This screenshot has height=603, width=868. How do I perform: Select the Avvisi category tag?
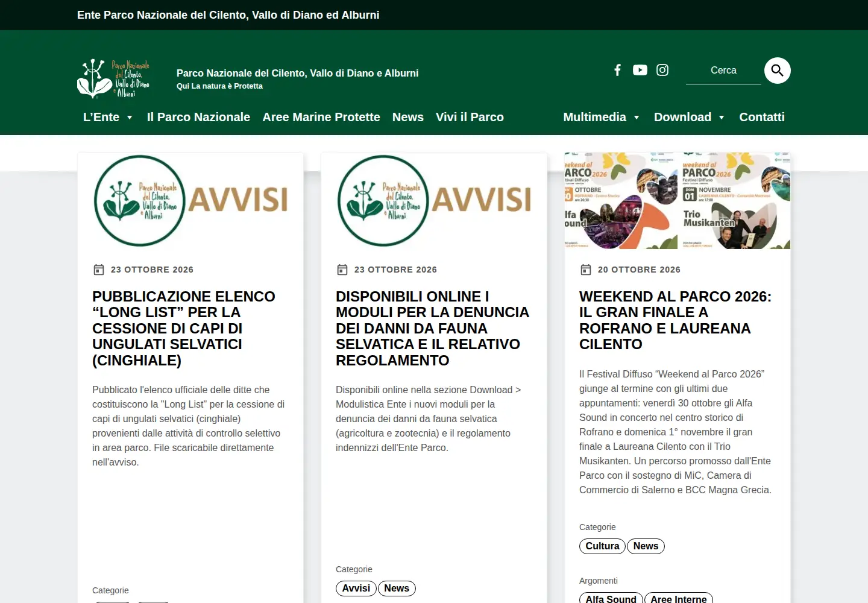pos(356,589)
